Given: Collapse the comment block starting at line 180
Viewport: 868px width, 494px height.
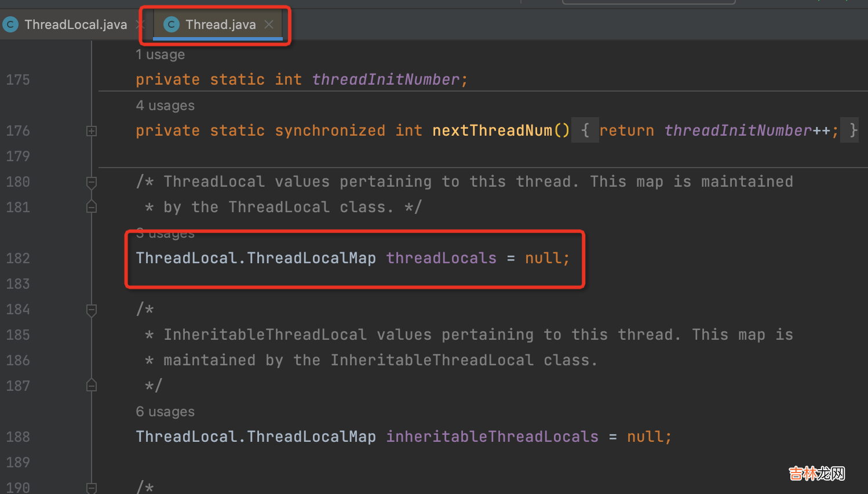Looking at the screenshot, I should (x=92, y=183).
